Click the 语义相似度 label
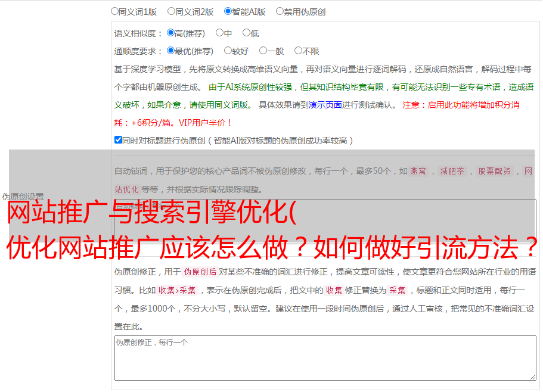The height and width of the screenshot is (392, 543). pyautogui.click(x=138, y=33)
